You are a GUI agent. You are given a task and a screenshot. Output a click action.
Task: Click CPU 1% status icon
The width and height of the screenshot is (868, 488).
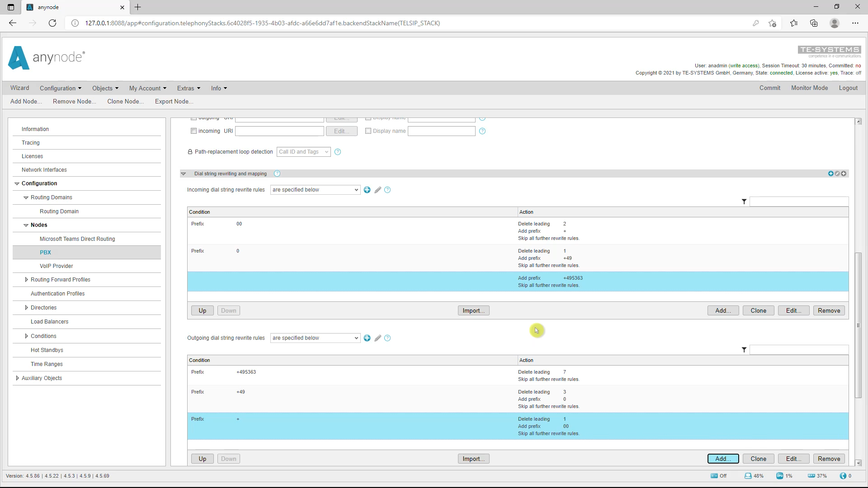780,476
